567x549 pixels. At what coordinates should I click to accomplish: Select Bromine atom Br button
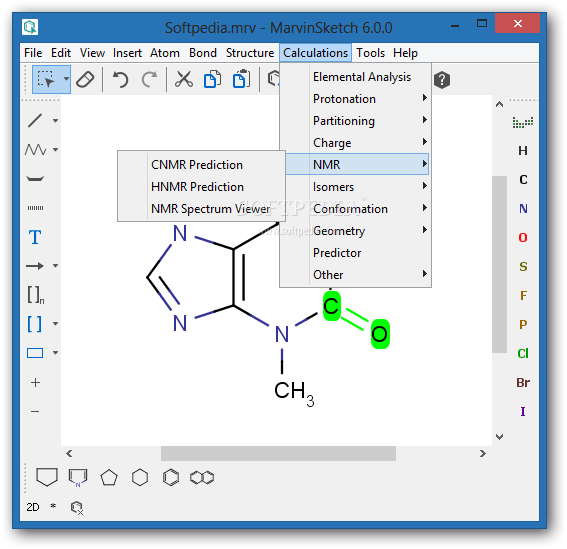[523, 382]
